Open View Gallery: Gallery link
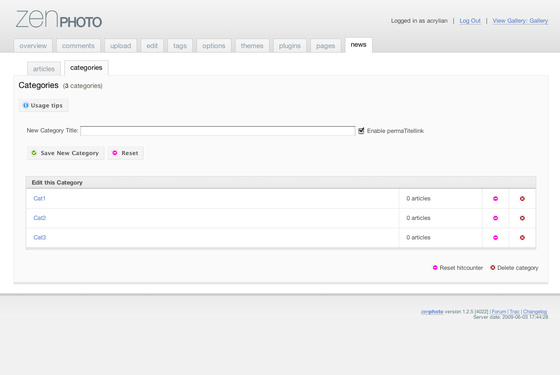 point(520,21)
